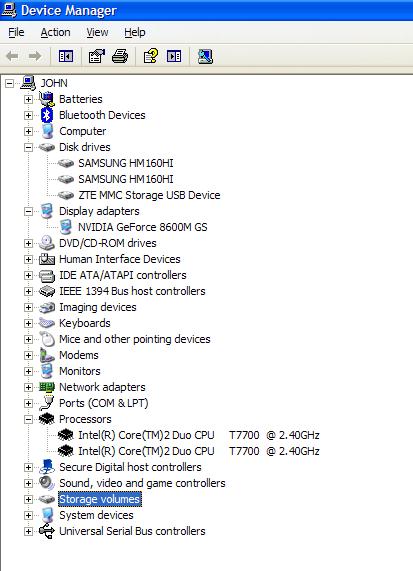Click the Bluetooth Devices icon

pos(47,115)
